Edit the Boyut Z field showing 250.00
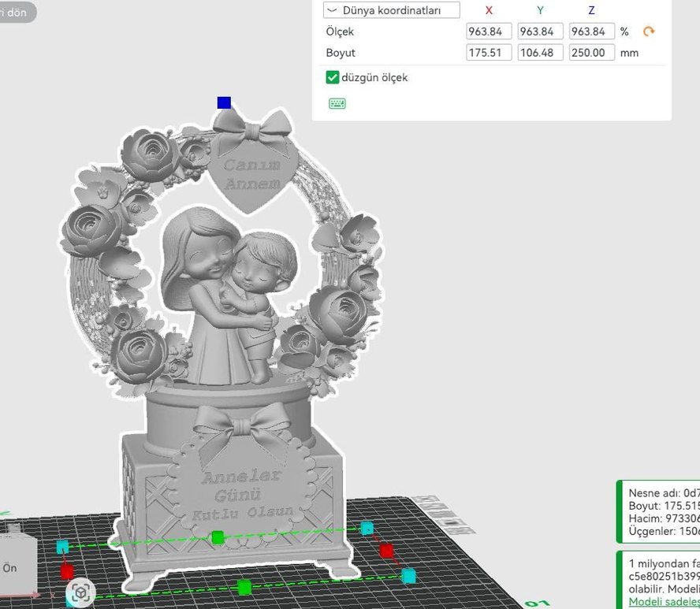700x609 pixels. tap(591, 53)
